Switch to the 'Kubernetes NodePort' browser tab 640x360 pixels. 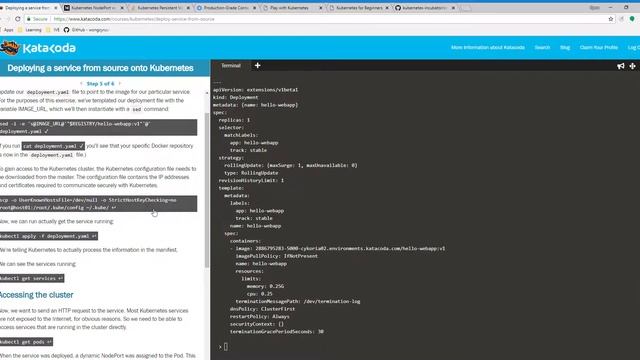[x=93, y=8]
